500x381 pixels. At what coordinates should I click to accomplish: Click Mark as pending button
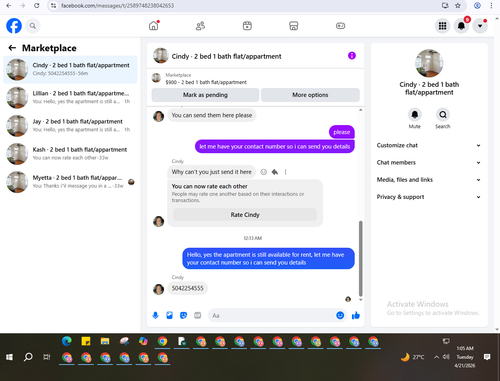tap(205, 95)
